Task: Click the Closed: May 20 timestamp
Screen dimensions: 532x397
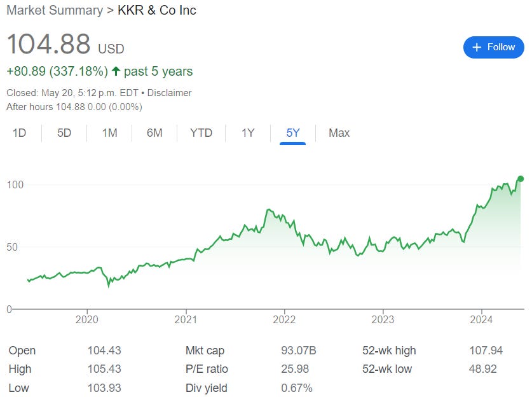Action: click(x=72, y=93)
